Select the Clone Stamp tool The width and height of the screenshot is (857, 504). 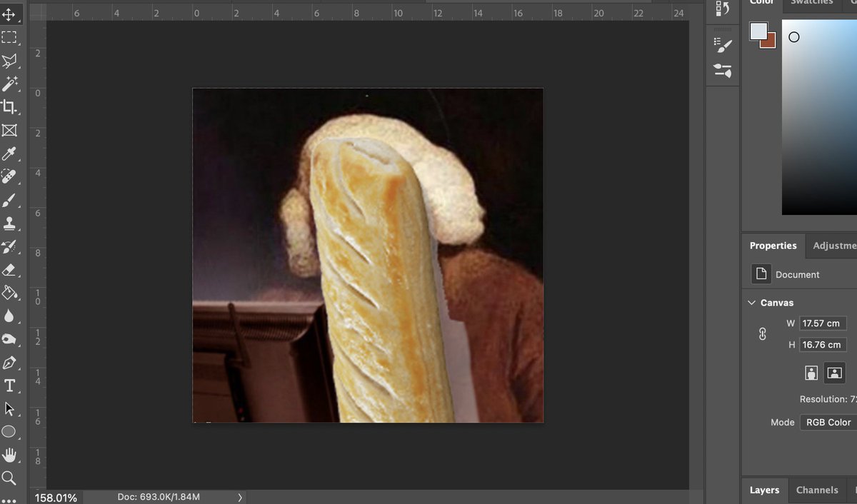point(9,223)
